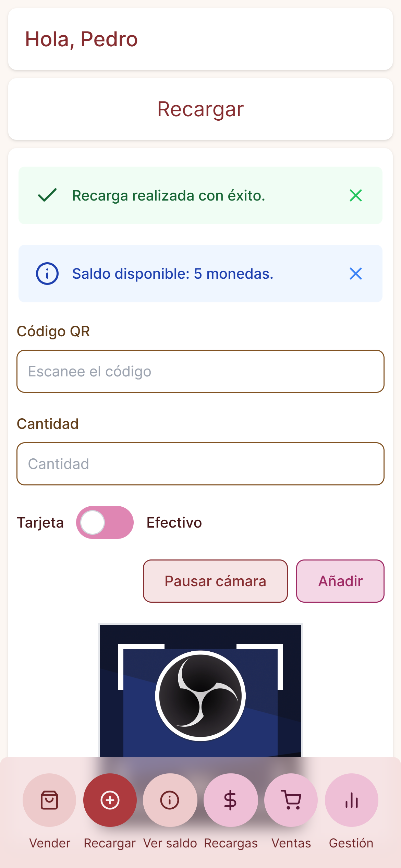The image size is (401, 868).
Task: Open the Ver saldo info icon
Action: pos(170,800)
